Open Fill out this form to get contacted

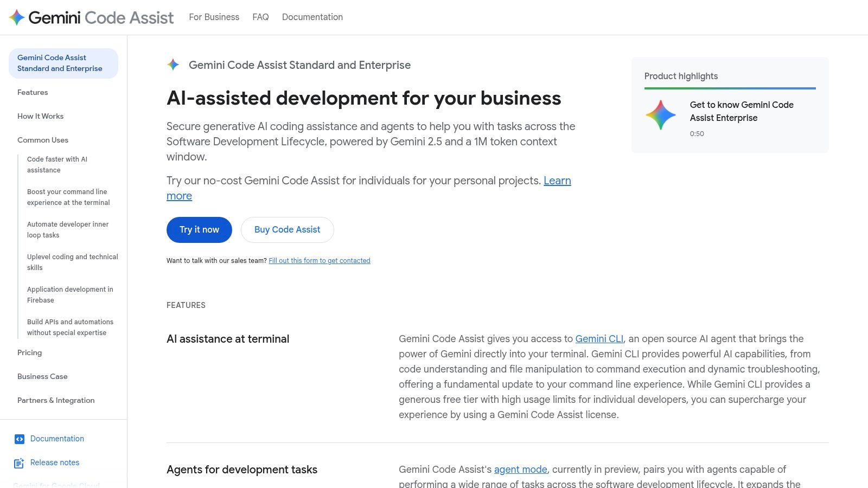(x=320, y=261)
